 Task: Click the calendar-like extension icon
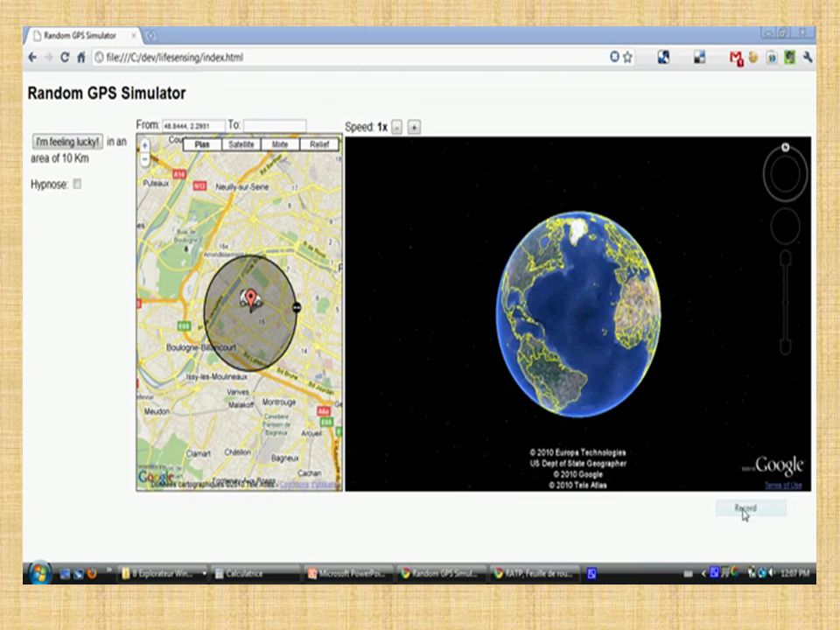[772, 58]
